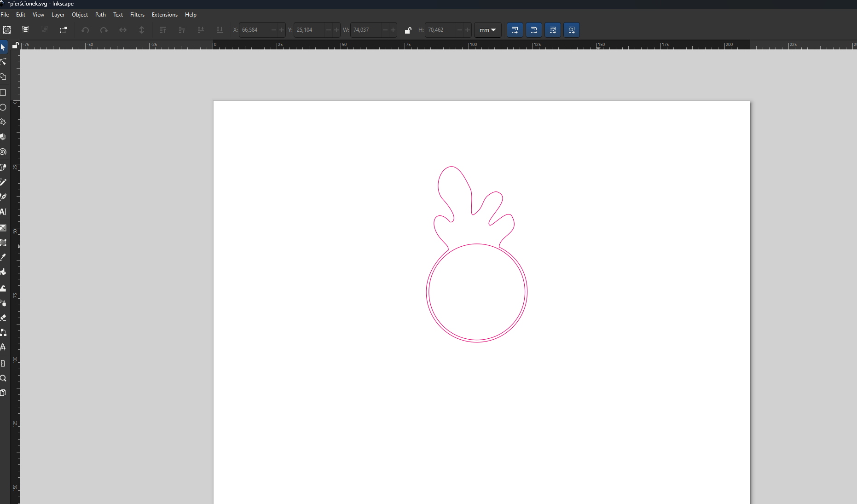Open the View menu
The image size is (857, 504).
coord(38,15)
